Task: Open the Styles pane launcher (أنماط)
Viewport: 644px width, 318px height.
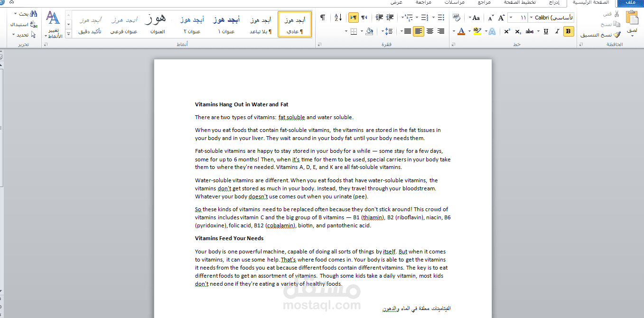Action: (x=46, y=45)
